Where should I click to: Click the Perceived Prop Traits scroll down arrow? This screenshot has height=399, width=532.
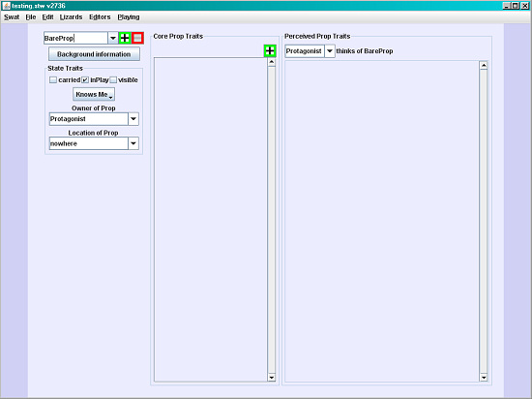point(484,378)
